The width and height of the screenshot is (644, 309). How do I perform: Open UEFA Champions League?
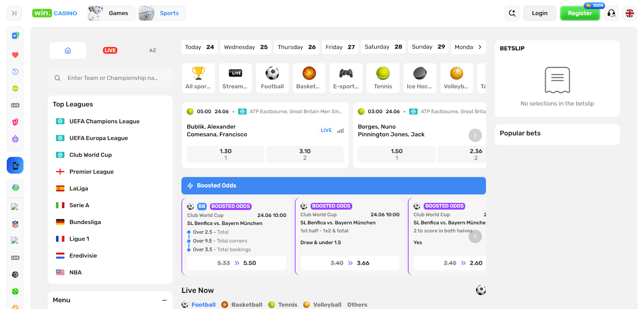coord(104,121)
